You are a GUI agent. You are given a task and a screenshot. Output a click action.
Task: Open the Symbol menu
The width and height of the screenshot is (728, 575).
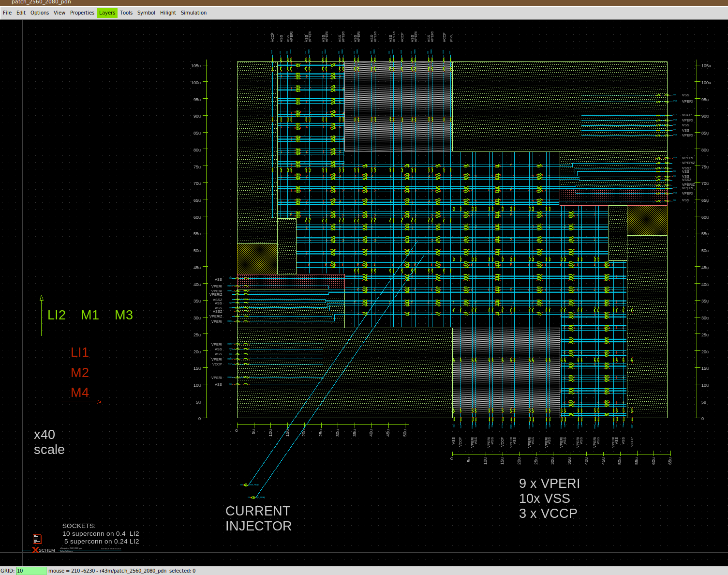pos(146,13)
